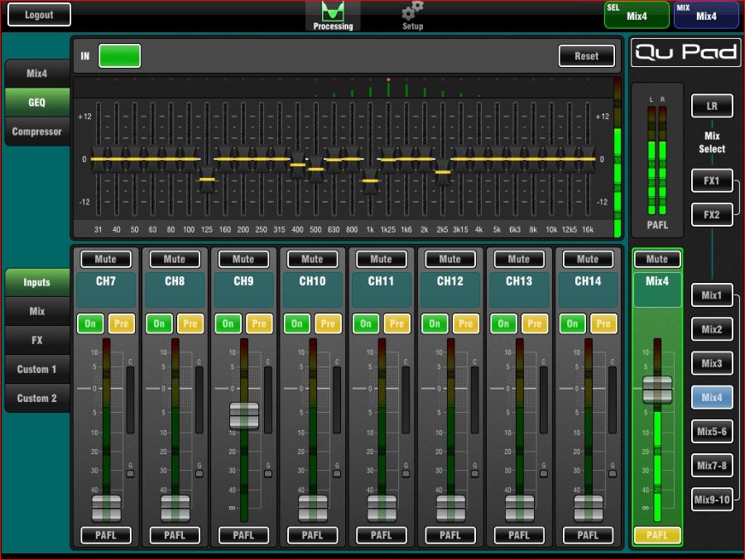Mute channel CH11
745x560 pixels.
point(381,259)
